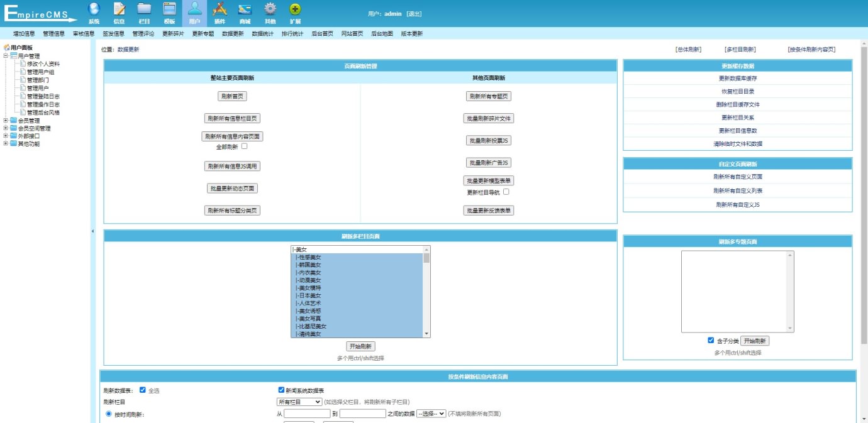Click the 批量刷新碎片文件 button
The image size is (868, 423).
[x=490, y=118]
